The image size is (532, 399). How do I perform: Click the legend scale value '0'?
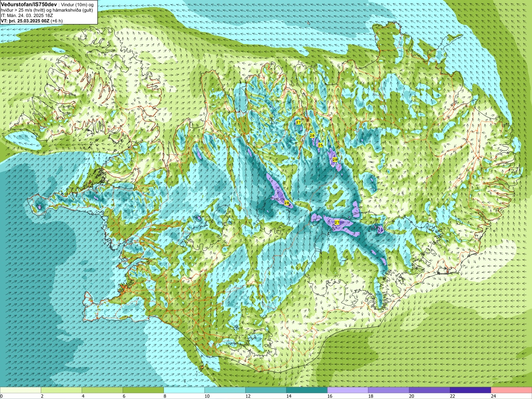click(x=2, y=396)
